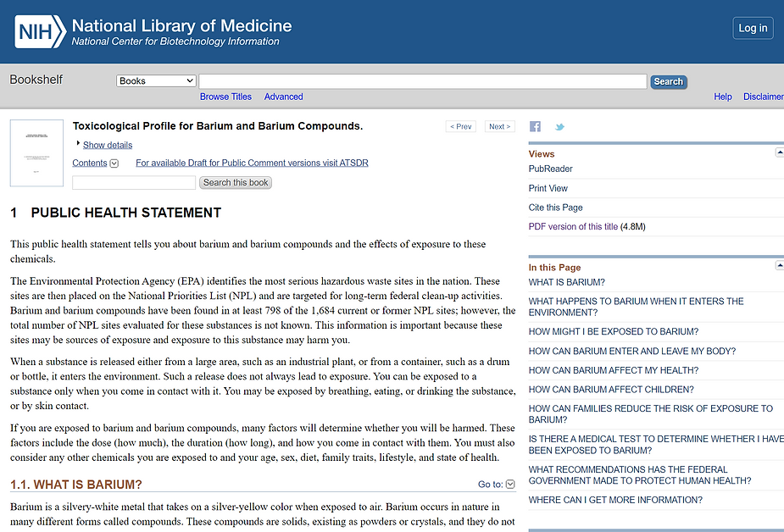Open PubReader view
The height and width of the screenshot is (532, 784).
click(550, 169)
